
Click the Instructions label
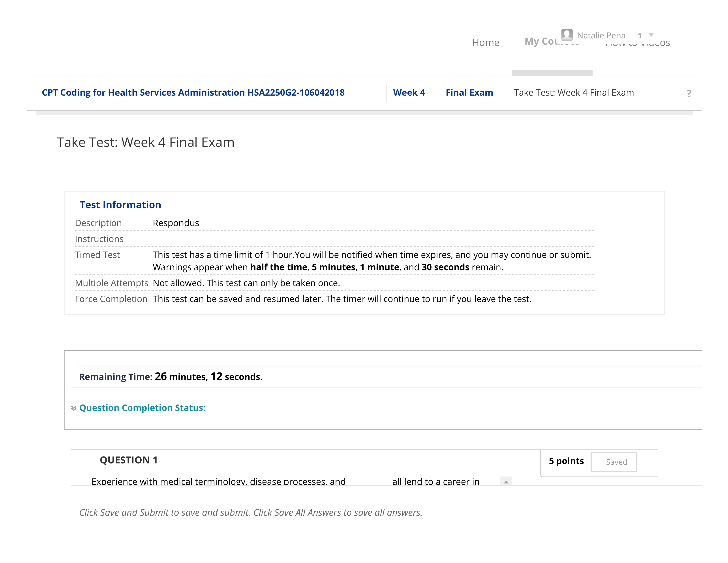(99, 239)
